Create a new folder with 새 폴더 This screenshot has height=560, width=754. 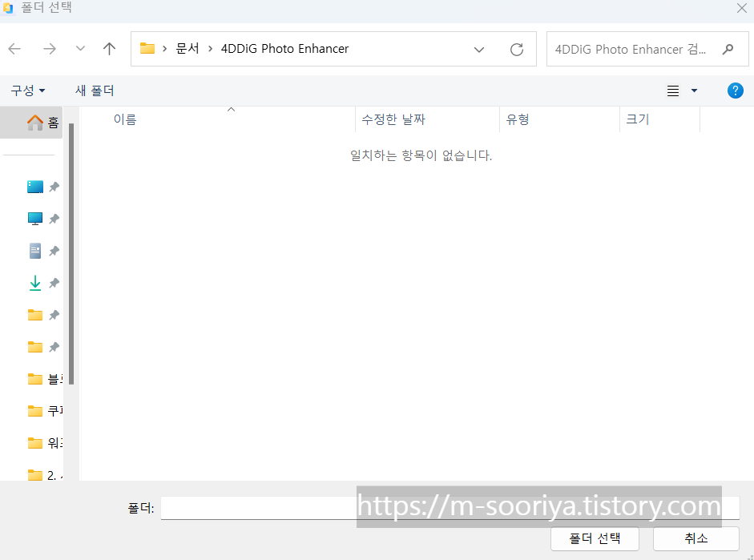95,91
